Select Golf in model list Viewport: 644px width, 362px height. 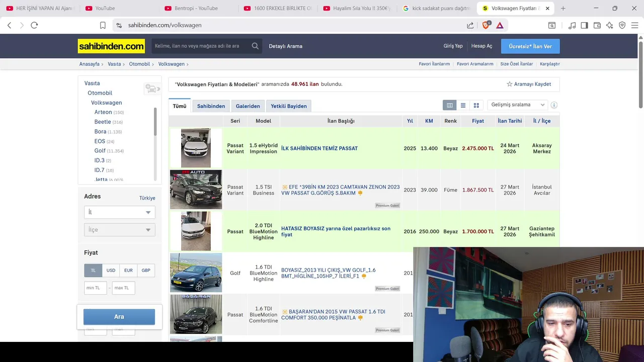[100, 151]
